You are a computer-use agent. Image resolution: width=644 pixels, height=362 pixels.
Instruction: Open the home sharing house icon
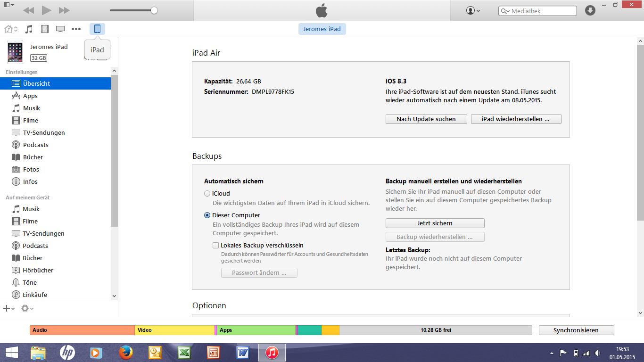coord(11,29)
